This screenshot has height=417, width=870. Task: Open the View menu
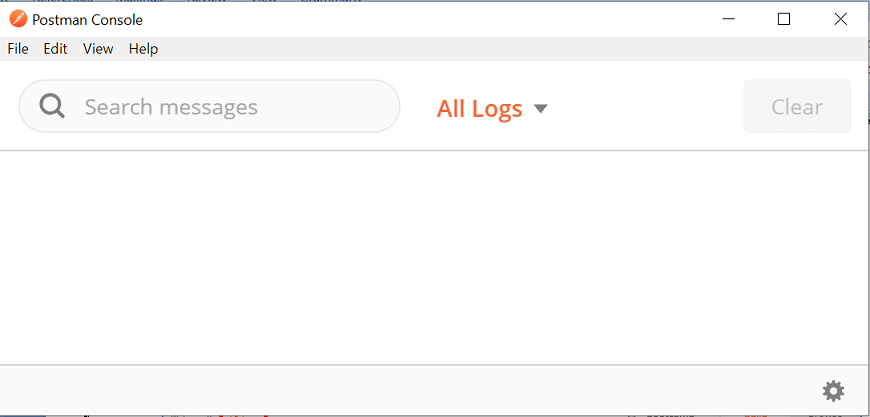point(98,49)
